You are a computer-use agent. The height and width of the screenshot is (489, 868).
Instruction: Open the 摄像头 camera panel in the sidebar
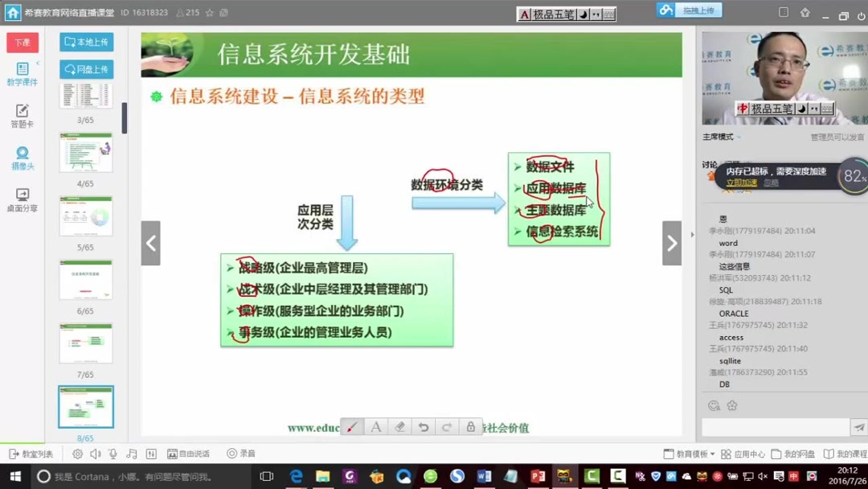pos(23,155)
